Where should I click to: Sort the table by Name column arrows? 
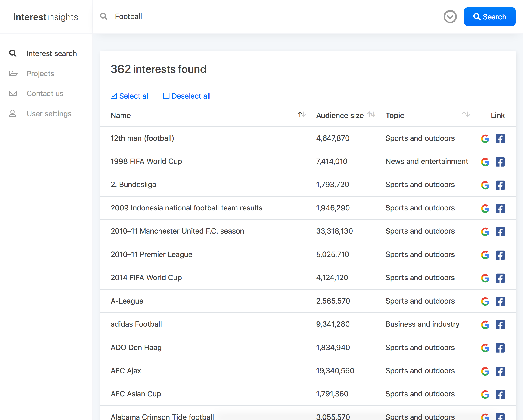pyautogui.click(x=302, y=114)
